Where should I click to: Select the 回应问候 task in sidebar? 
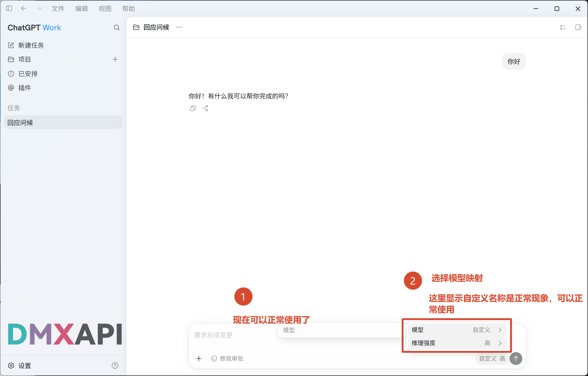click(x=63, y=122)
